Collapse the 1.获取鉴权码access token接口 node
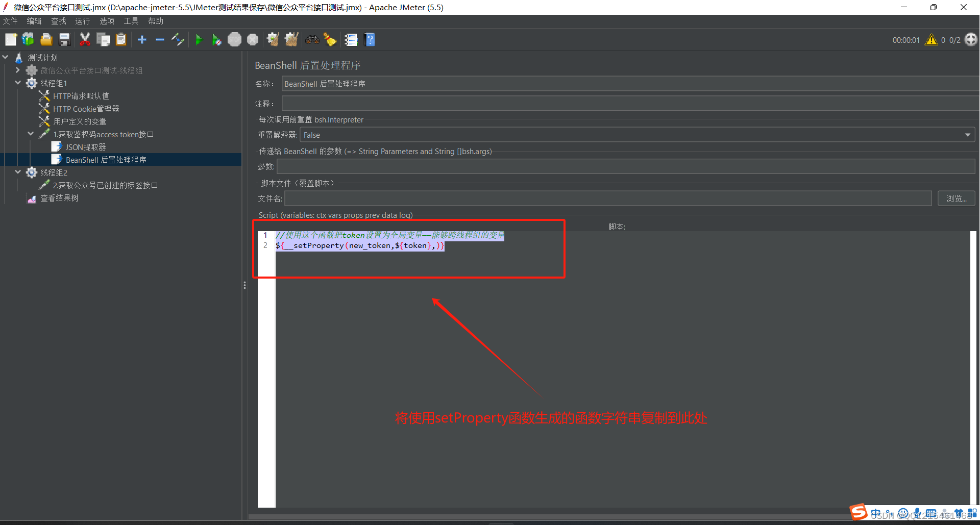Screen dimensions: 980x525 pos(31,134)
